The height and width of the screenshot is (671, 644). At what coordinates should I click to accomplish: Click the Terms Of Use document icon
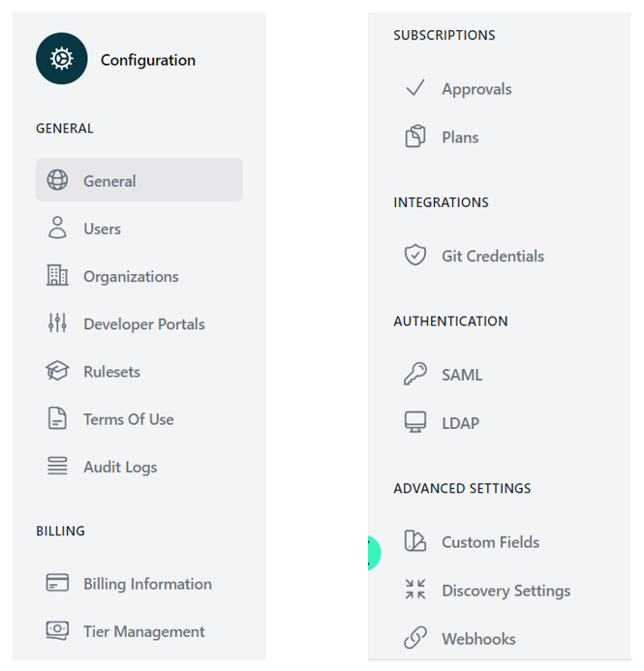click(58, 419)
